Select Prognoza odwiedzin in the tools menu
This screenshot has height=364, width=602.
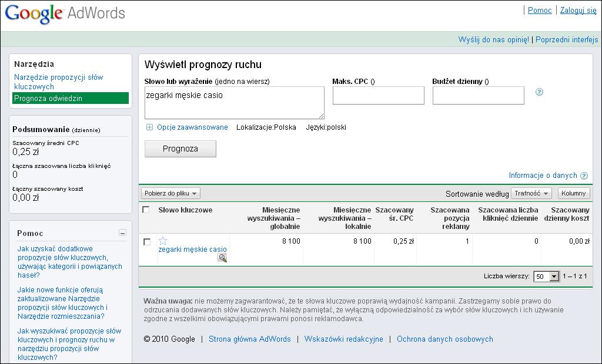[71, 98]
